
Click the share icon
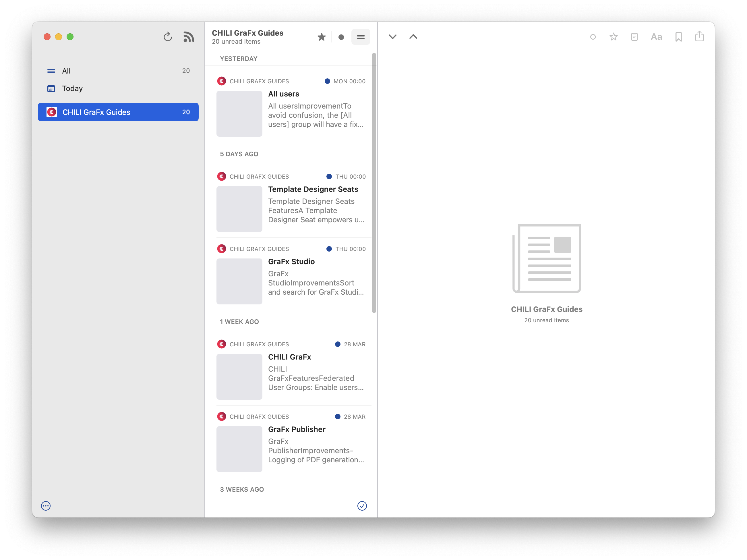coord(699,36)
